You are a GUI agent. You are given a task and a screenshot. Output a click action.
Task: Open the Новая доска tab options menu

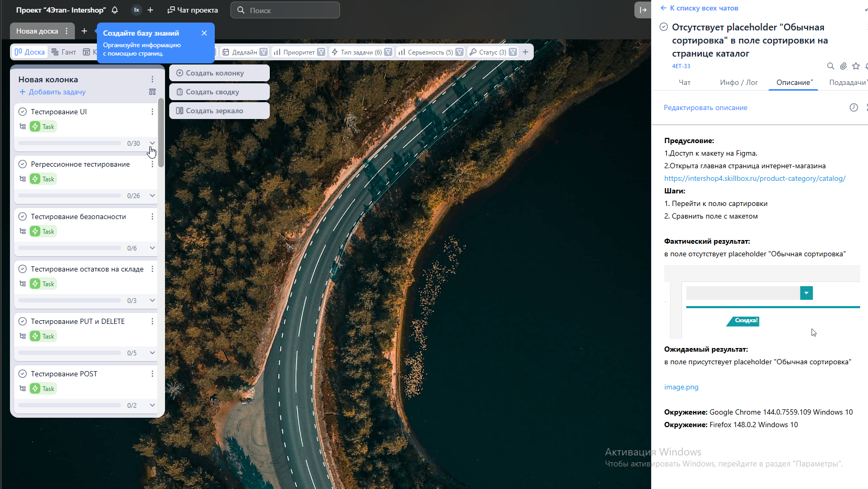tap(67, 31)
